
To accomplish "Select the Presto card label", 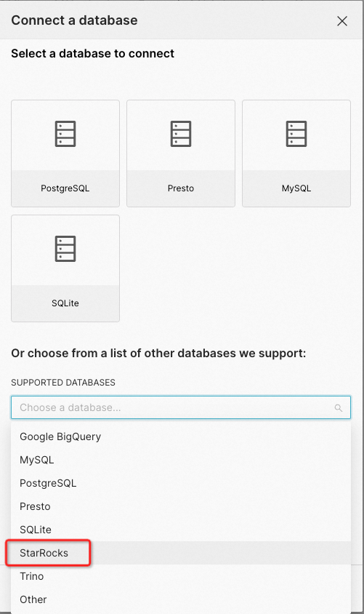I will [x=181, y=188].
